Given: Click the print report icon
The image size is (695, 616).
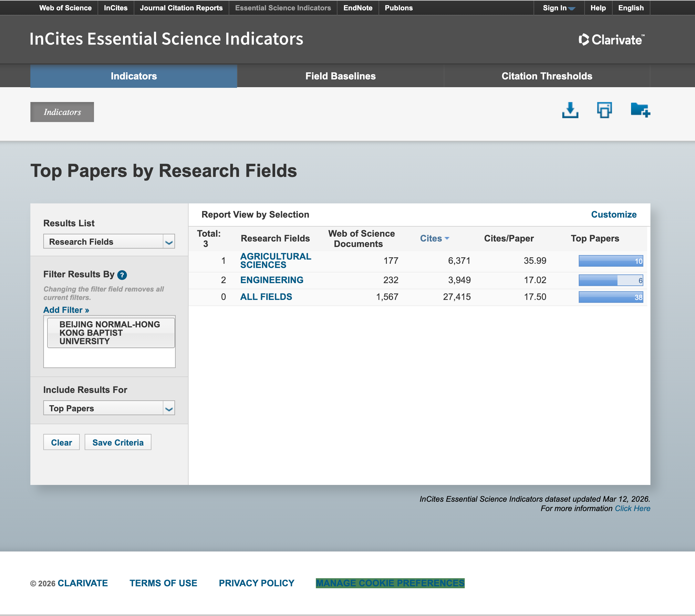Looking at the screenshot, I should [604, 110].
